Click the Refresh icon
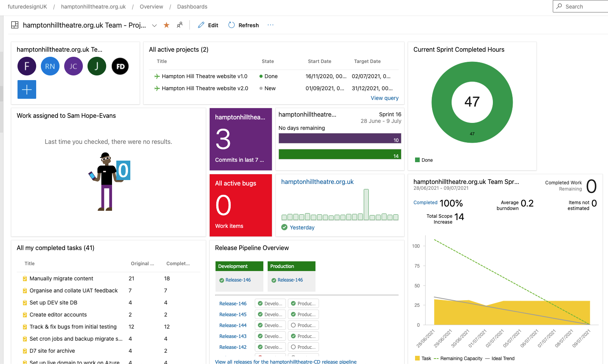 coord(231,25)
